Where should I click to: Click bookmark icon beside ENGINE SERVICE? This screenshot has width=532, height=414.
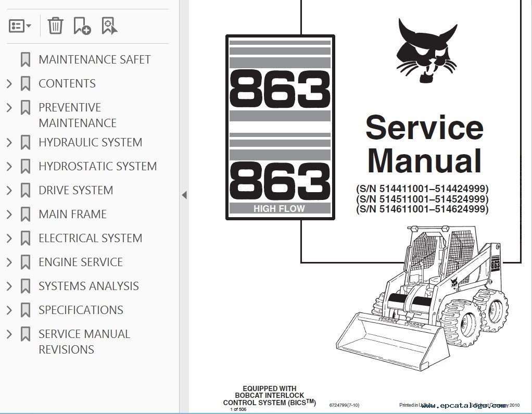[x=26, y=262]
